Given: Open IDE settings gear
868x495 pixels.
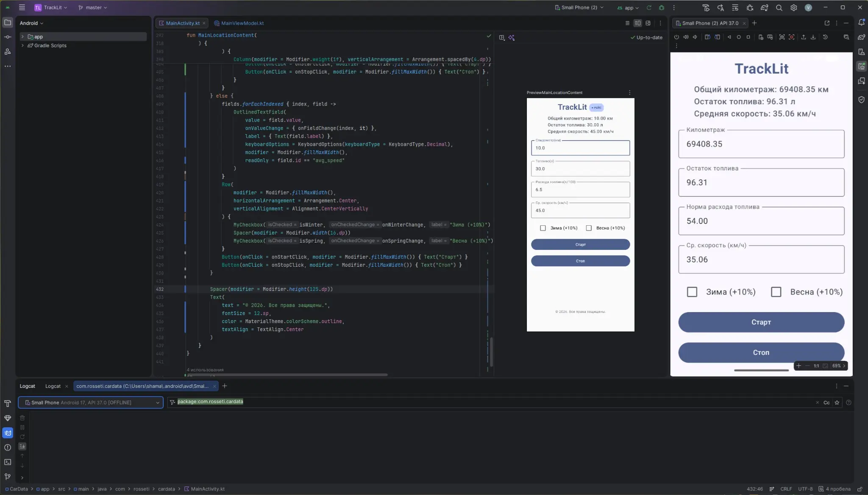Looking at the screenshot, I should tap(794, 8).
